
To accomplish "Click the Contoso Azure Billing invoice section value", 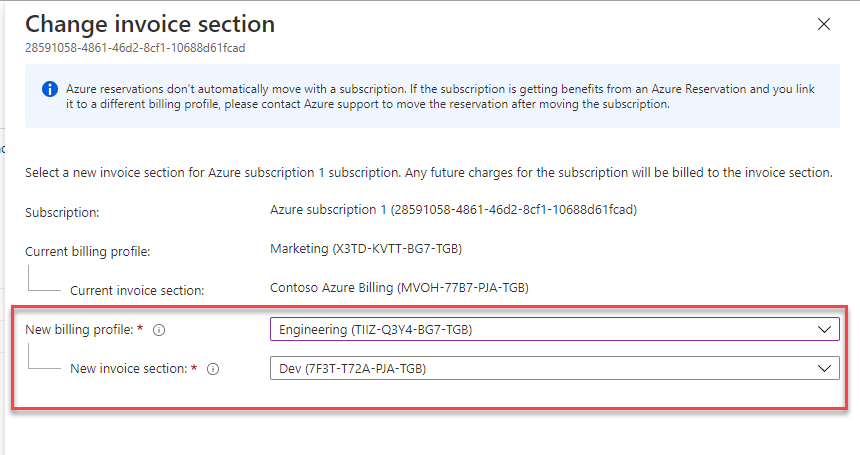I will (x=399, y=287).
